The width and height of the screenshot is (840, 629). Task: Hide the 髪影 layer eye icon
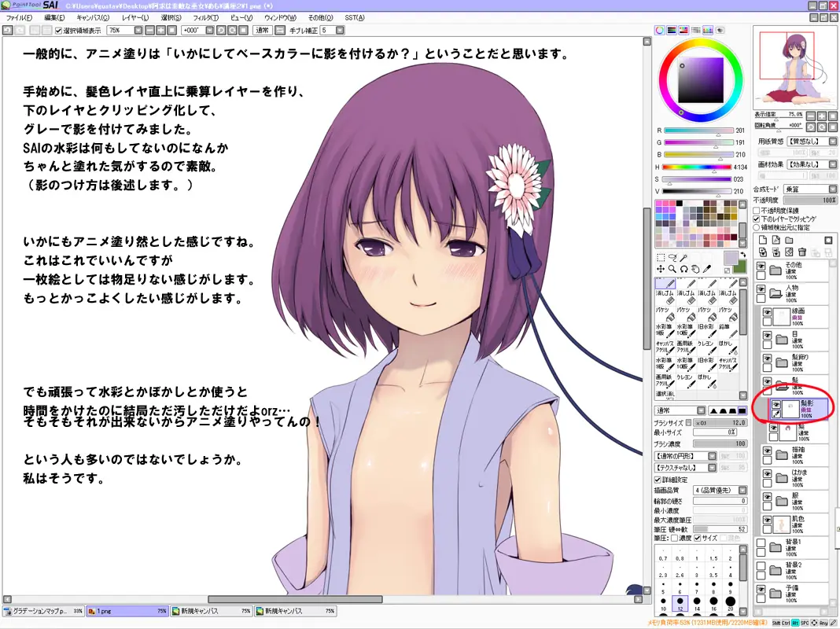[776, 405]
